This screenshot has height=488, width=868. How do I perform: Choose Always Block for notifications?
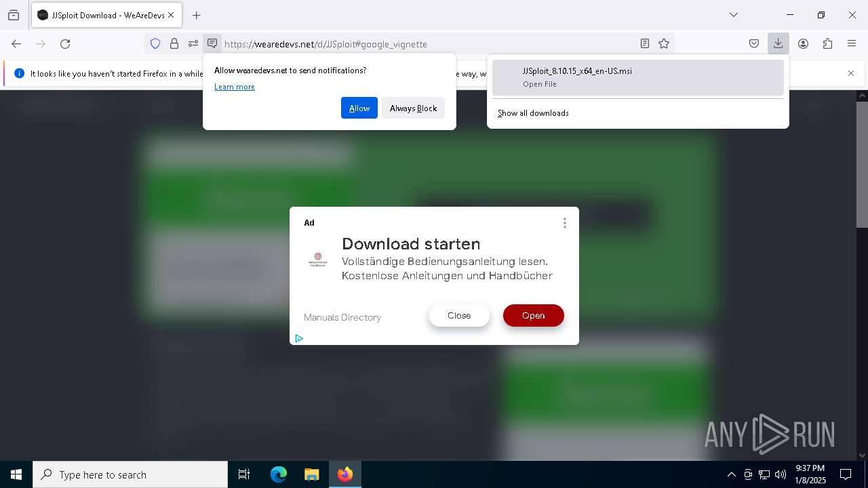(413, 108)
